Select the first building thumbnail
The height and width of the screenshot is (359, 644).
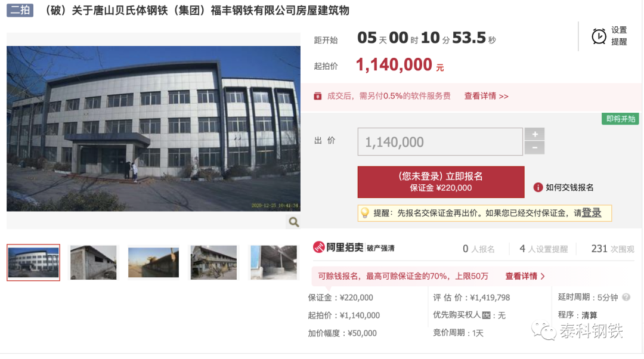[33, 262]
